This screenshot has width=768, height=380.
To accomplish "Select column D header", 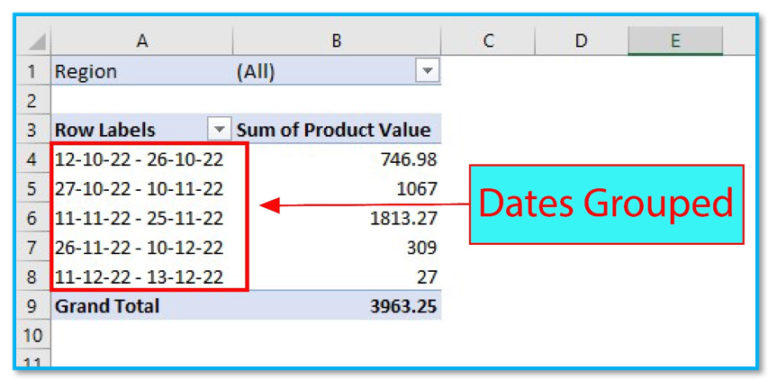I will (581, 41).
